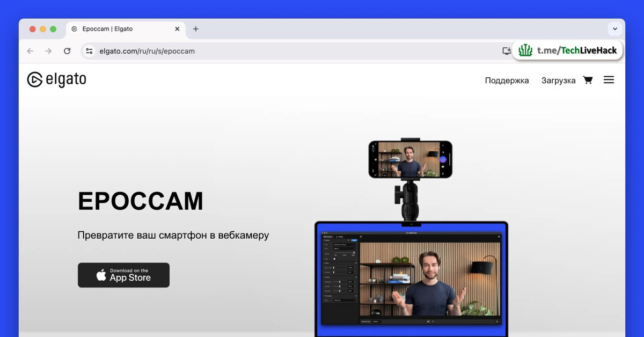Image resolution: width=644 pixels, height=337 pixels.
Task: Click the smartphone image on the mount
Action: tap(410, 159)
